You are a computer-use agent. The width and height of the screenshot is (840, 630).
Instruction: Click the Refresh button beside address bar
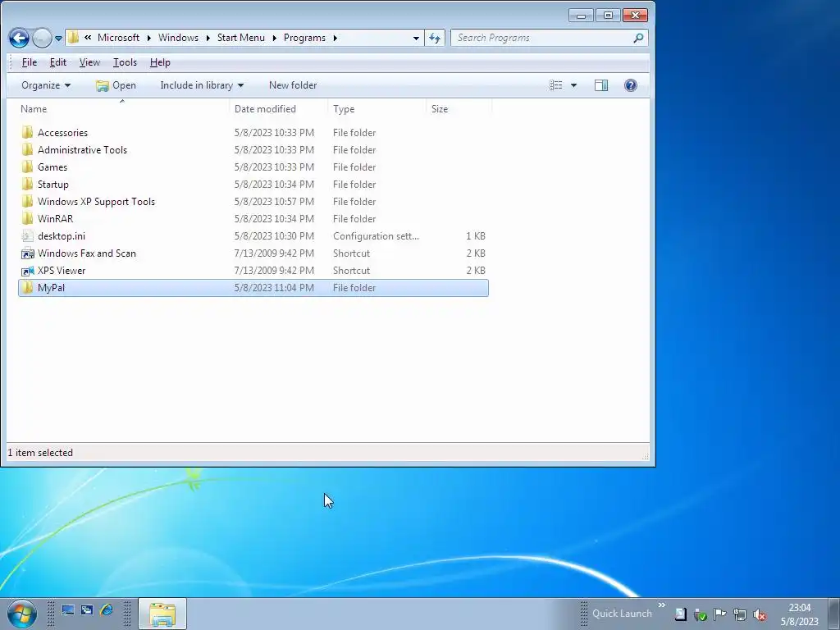(x=435, y=38)
